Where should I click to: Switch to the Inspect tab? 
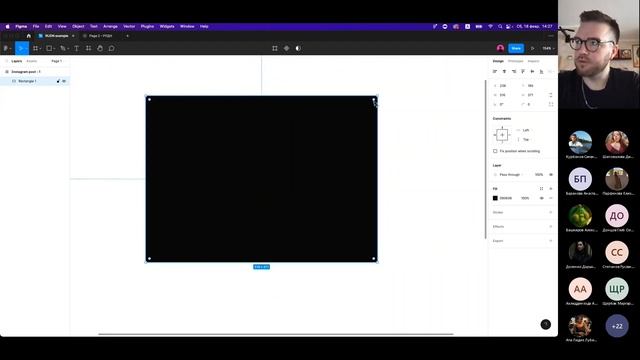pos(533,61)
